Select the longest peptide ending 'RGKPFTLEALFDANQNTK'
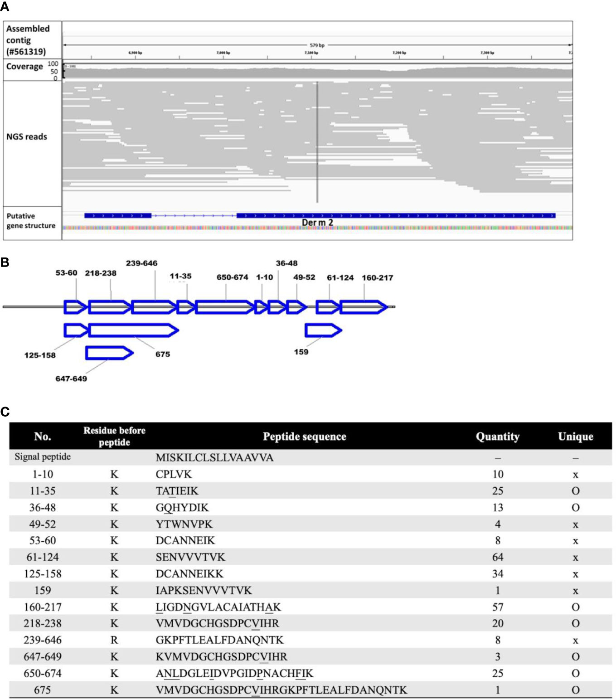This screenshot has width=616, height=699. [x=281, y=690]
